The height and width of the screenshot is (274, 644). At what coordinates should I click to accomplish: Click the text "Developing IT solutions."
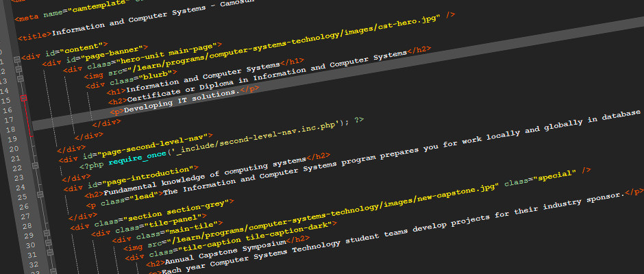coord(181,100)
